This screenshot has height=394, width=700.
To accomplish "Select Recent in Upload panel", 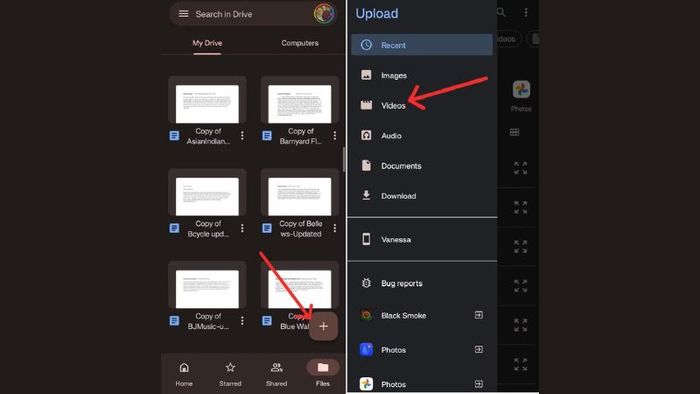I will [x=422, y=45].
